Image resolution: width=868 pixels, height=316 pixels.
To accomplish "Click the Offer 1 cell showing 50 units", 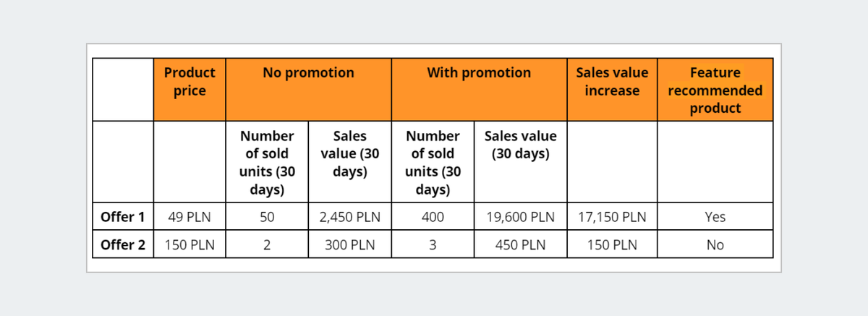I will pos(268,217).
